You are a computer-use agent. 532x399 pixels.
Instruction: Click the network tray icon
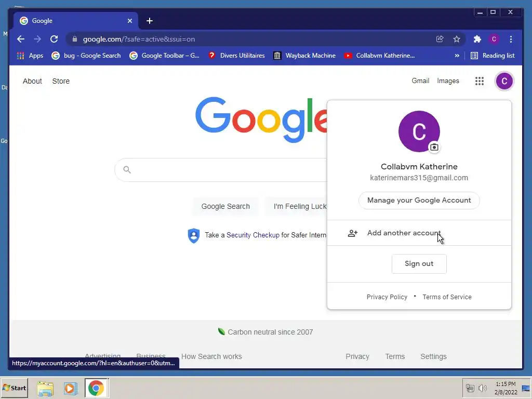click(470, 388)
